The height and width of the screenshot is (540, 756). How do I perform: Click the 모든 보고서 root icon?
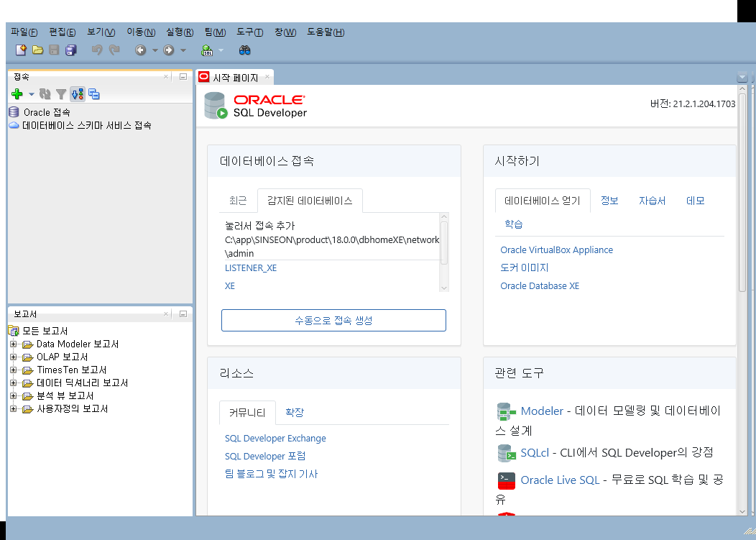(14, 331)
